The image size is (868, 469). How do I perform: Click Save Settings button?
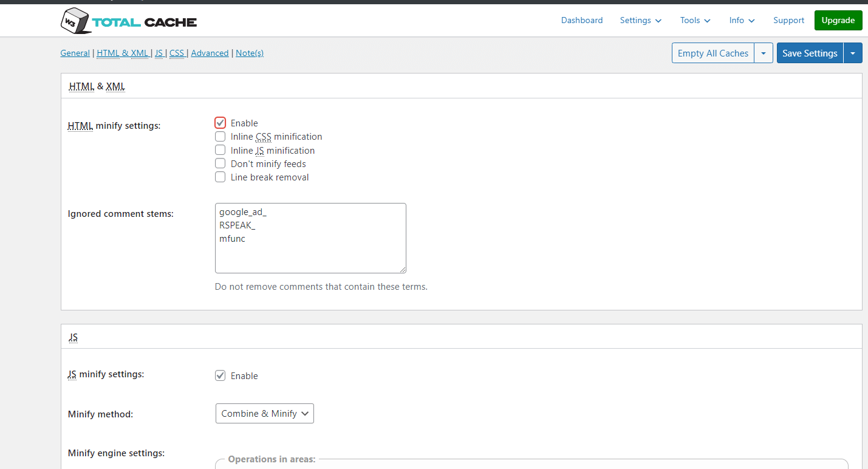pos(810,53)
